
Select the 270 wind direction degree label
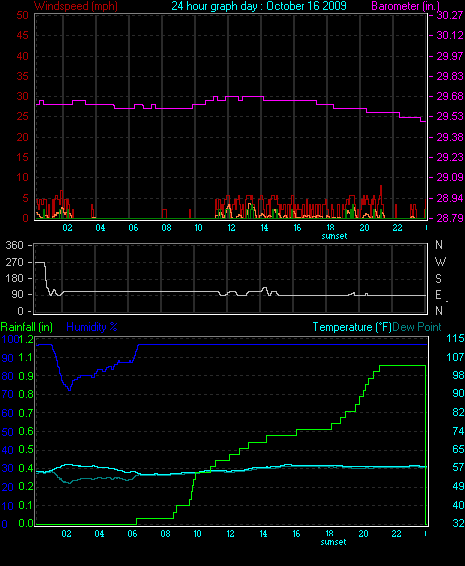(14, 262)
